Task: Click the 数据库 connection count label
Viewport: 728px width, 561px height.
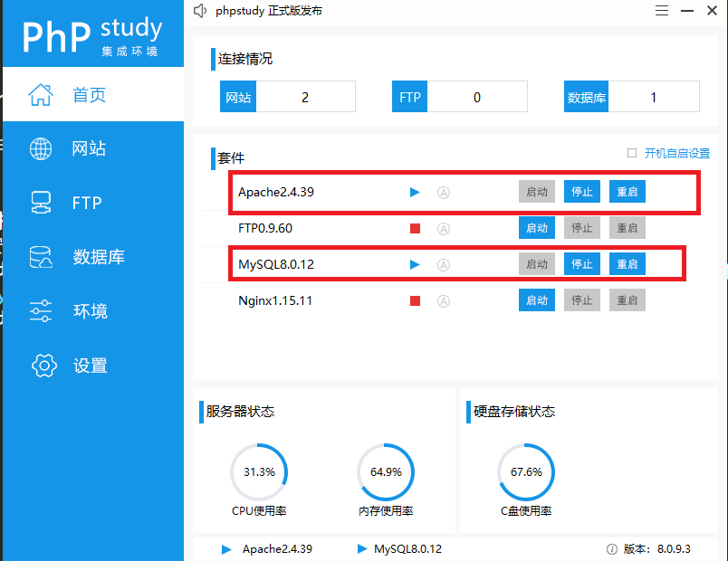Action: 586,97
